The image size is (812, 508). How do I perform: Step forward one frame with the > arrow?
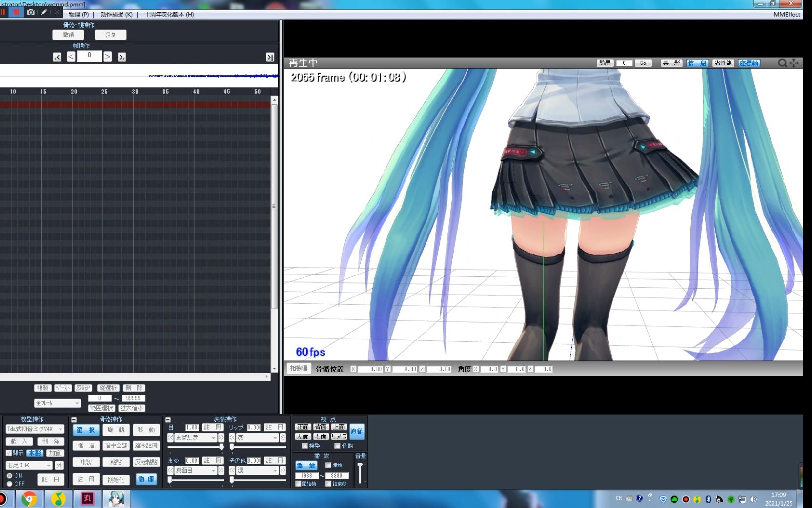pyautogui.click(x=108, y=57)
